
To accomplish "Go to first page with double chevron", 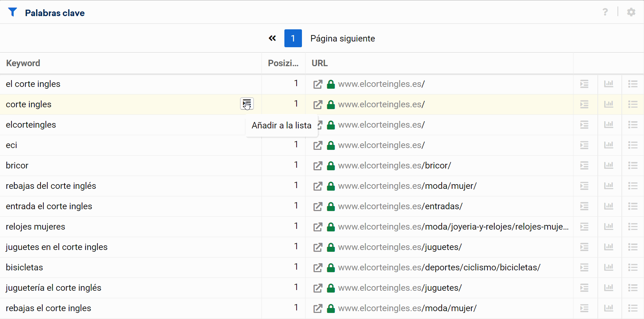I will (272, 38).
